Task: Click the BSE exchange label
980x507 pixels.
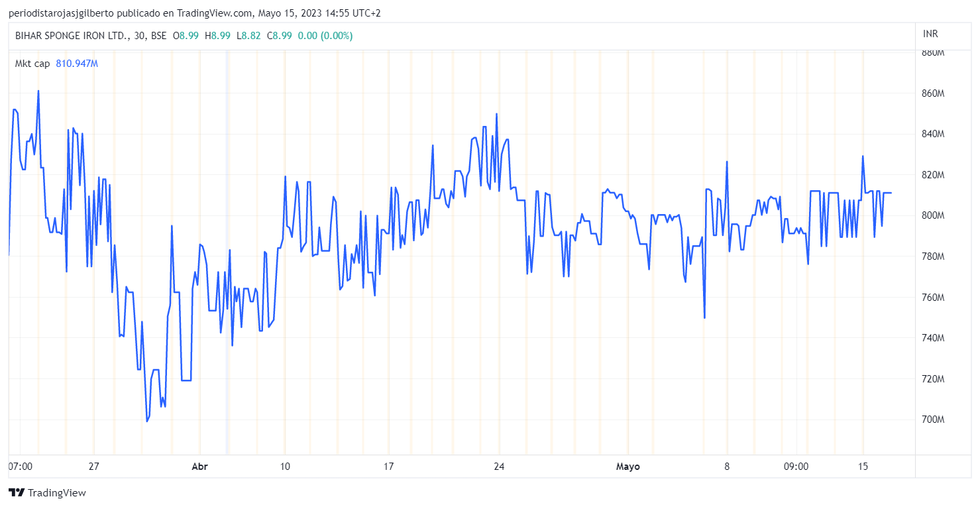Action: click(158, 36)
